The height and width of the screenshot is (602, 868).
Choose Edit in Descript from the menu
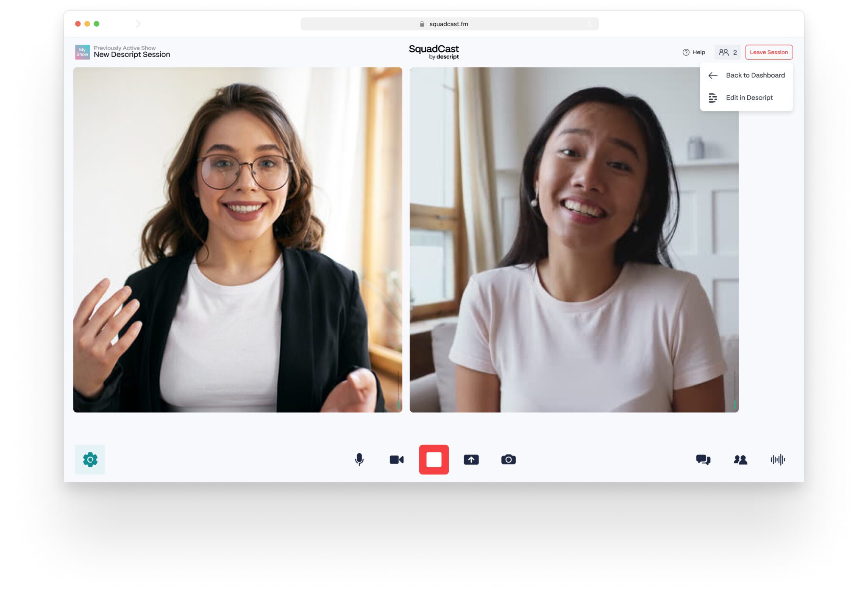(748, 98)
